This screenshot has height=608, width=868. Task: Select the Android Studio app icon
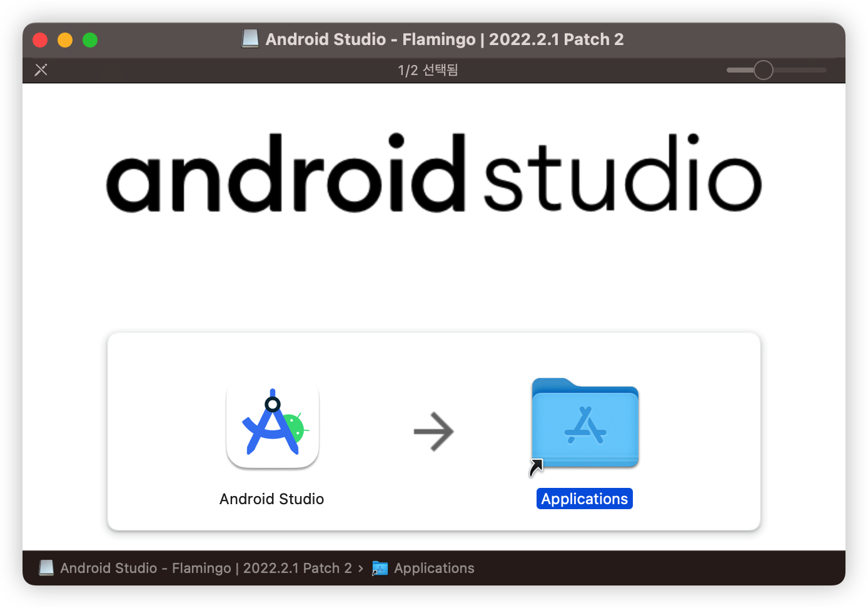(273, 428)
